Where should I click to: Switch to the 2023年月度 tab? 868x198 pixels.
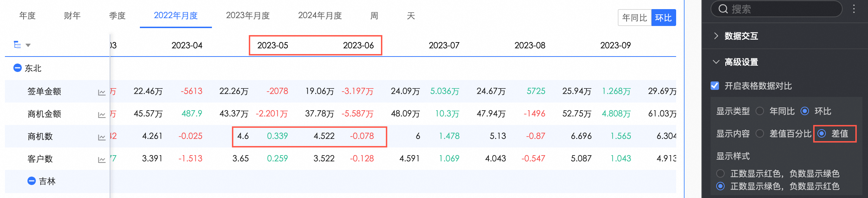247,16
